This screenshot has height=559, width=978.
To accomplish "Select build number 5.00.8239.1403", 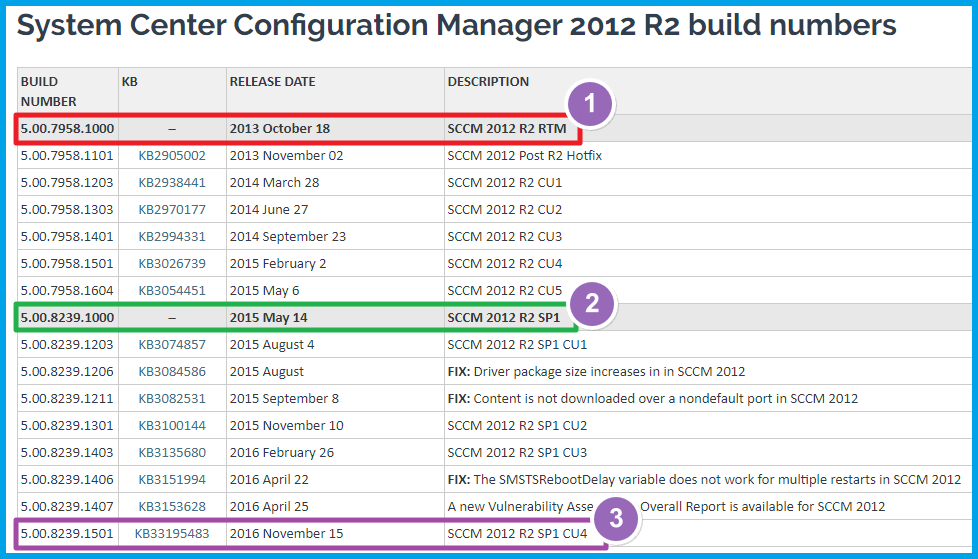I will tap(67, 452).
